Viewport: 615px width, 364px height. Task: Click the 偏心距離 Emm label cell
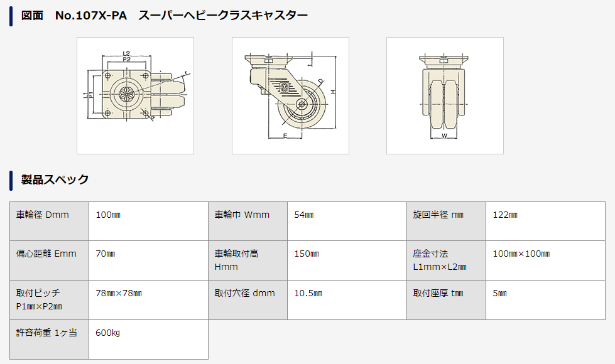(x=50, y=260)
